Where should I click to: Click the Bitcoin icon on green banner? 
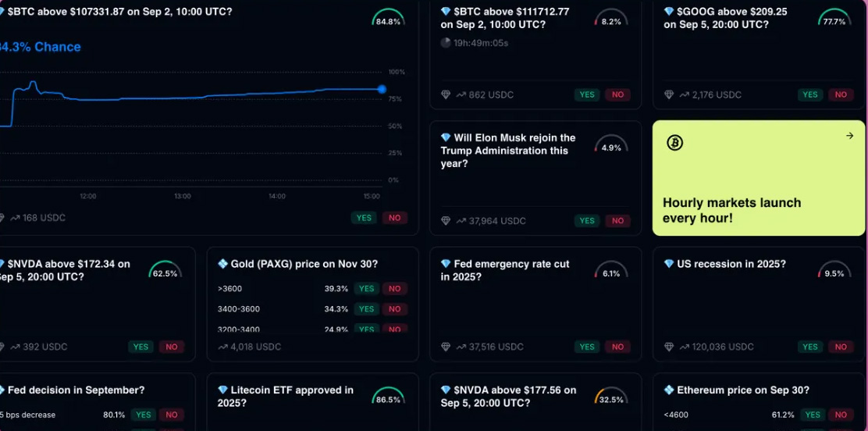[675, 142]
